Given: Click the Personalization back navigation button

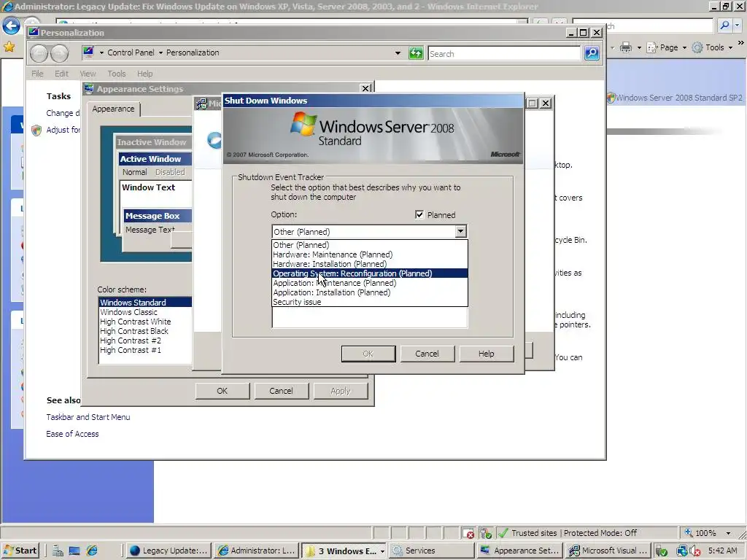Looking at the screenshot, I should tap(39, 53).
